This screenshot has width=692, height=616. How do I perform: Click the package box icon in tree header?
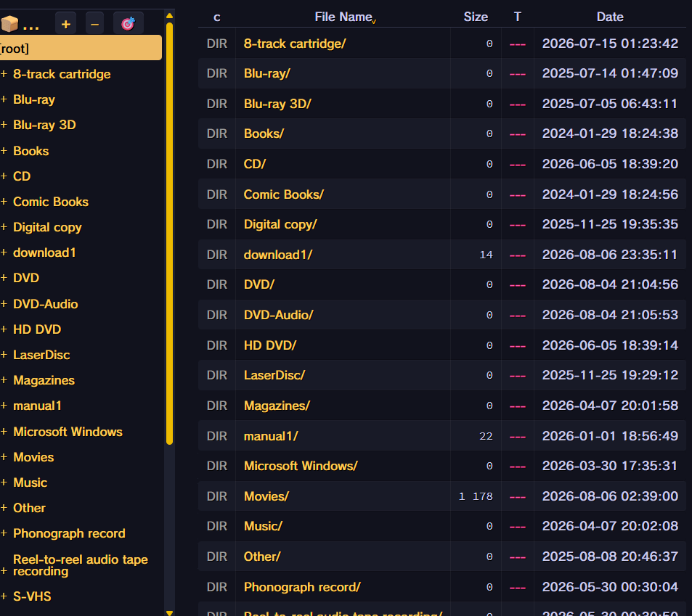(9, 24)
